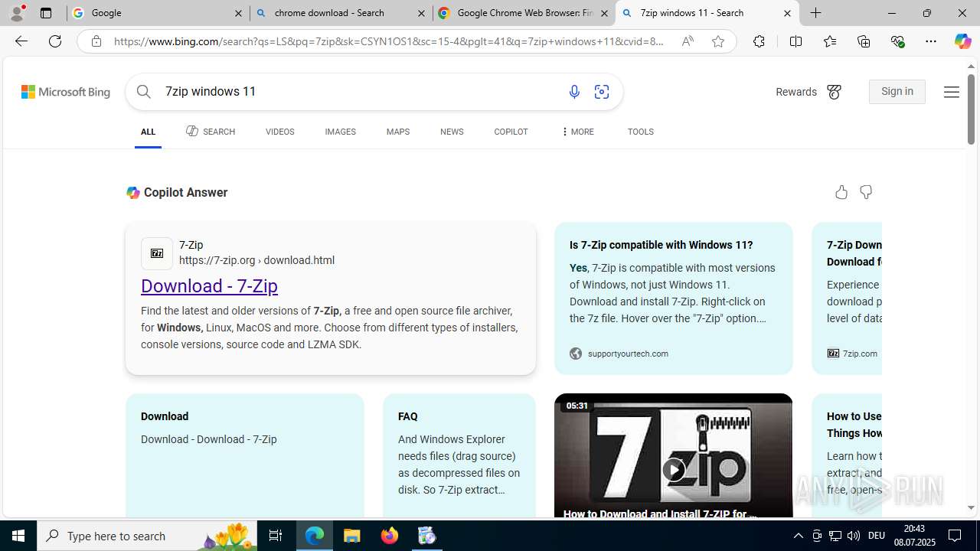The width and height of the screenshot is (980, 551).
Task: Click the Bing search magnifier icon
Action: point(143,92)
